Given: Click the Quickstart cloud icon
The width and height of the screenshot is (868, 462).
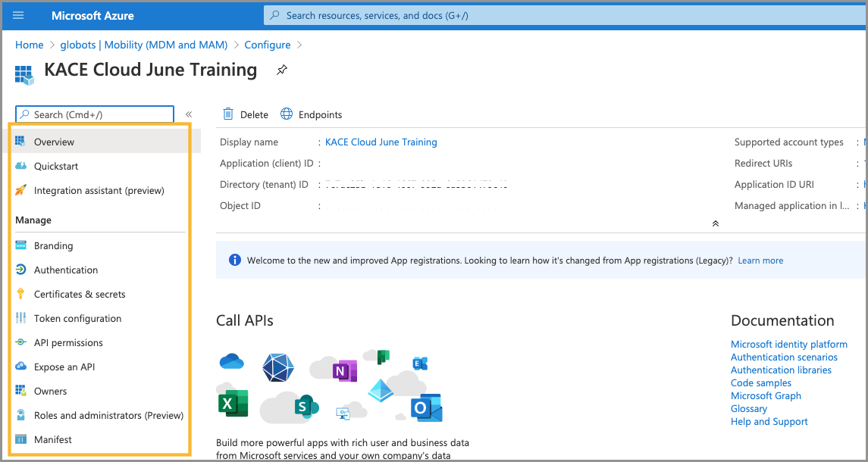Looking at the screenshot, I should 20,166.
